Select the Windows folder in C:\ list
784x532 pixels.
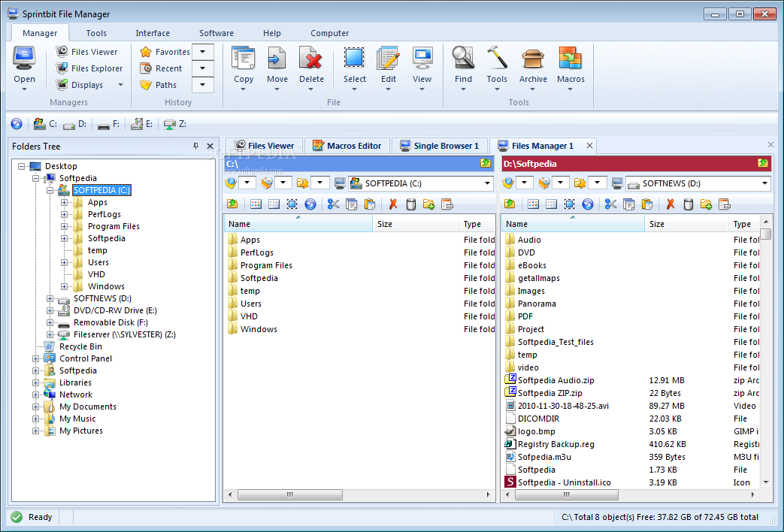(x=253, y=329)
